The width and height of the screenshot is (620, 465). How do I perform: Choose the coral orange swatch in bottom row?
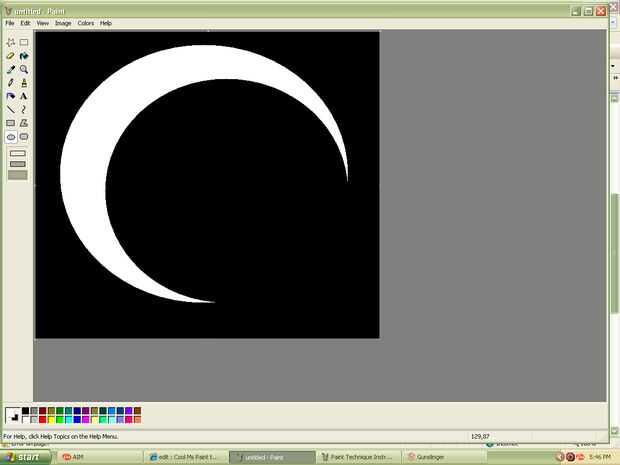click(x=138, y=420)
